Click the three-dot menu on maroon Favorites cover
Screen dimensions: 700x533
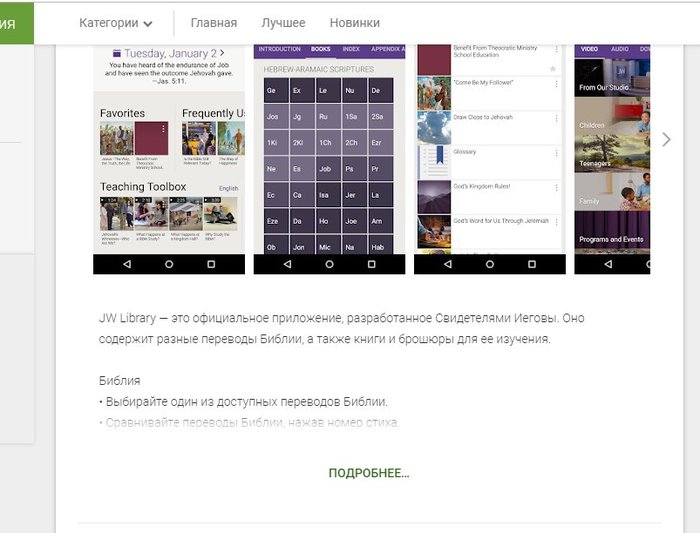(163, 129)
